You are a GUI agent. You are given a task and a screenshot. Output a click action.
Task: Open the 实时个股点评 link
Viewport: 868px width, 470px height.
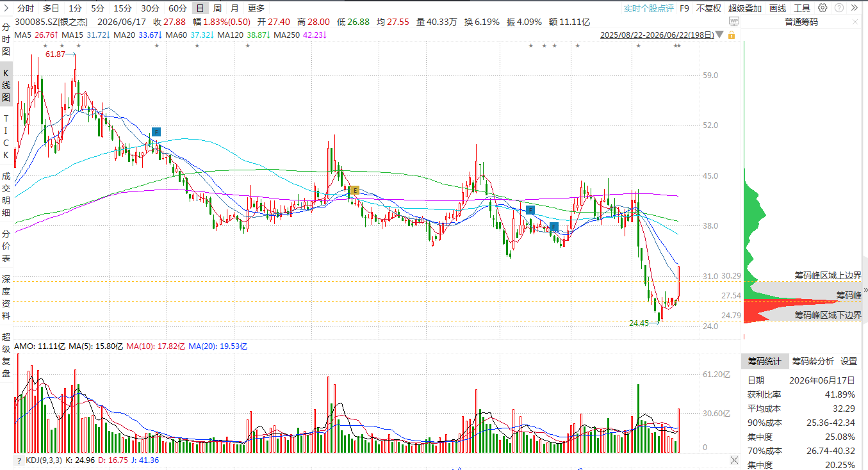click(649, 8)
